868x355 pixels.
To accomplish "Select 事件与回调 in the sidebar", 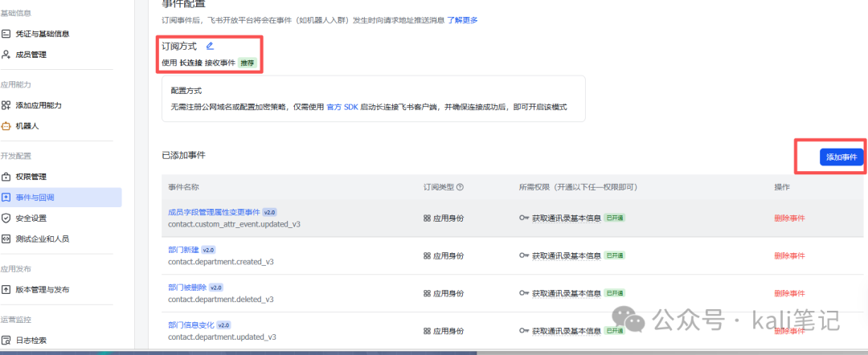I will (x=59, y=198).
